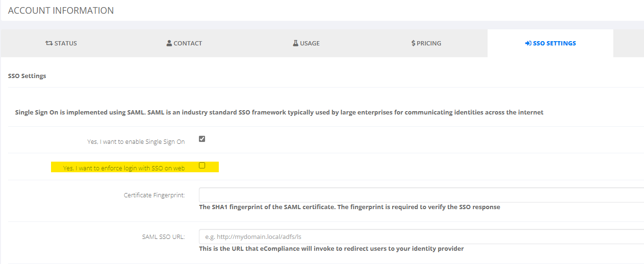Click the SSO Settings section heading

(27, 76)
